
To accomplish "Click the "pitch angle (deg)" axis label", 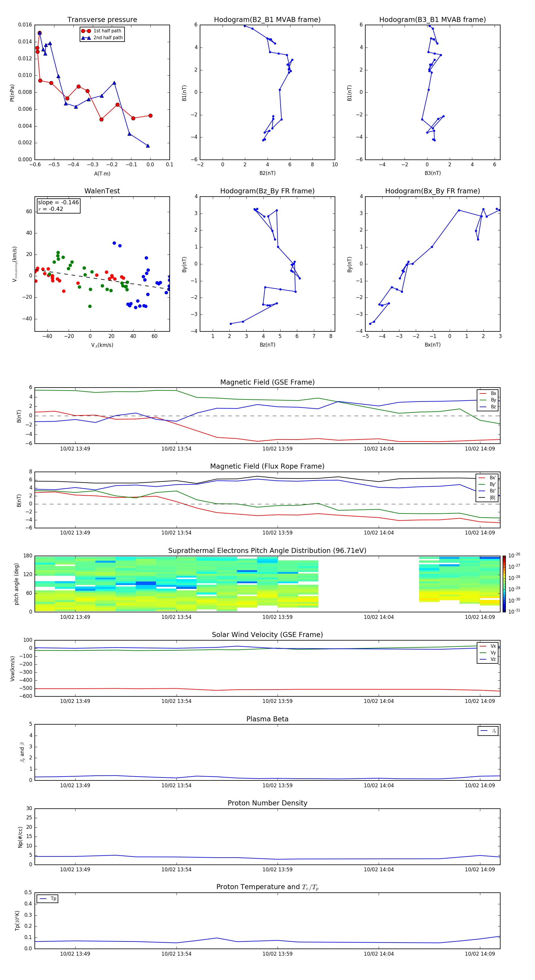I will click(x=16, y=584).
